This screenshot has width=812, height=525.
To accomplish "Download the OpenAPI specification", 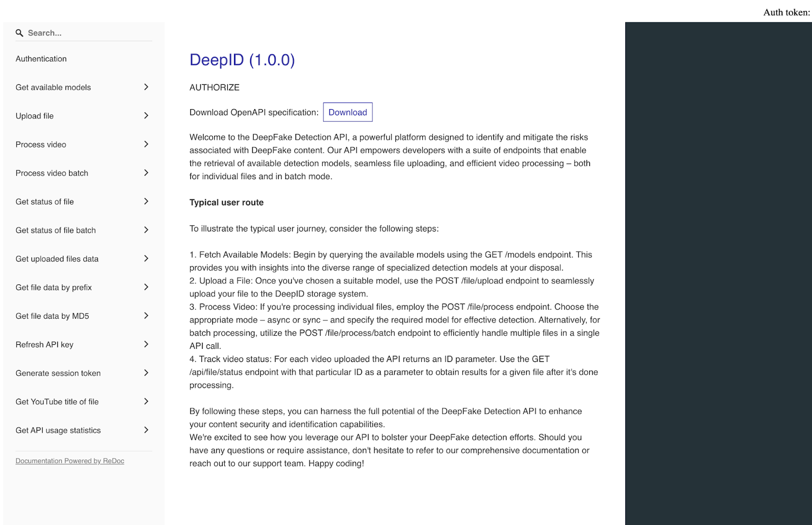I will pyautogui.click(x=348, y=112).
